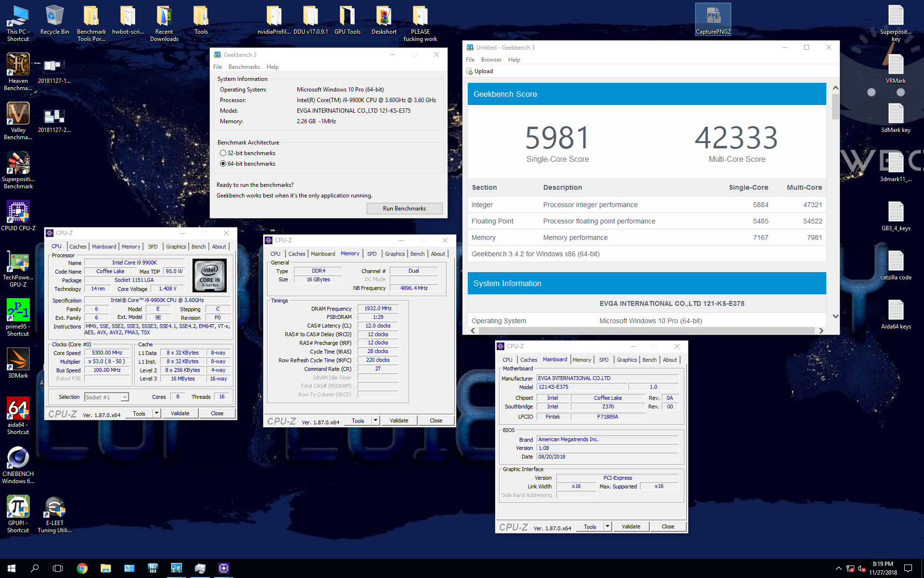Select the hwbot-scri... folder icon
Image resolution: width=924 pixels, height=578 pixels.
coord(128,19)
